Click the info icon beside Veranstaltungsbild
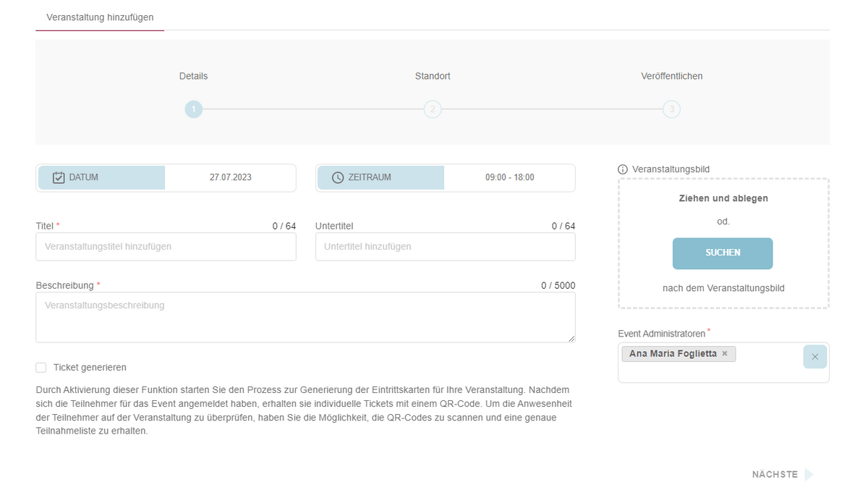Image resolution: width=868 pixels, height=498 pixels. [x=623, y=169]
